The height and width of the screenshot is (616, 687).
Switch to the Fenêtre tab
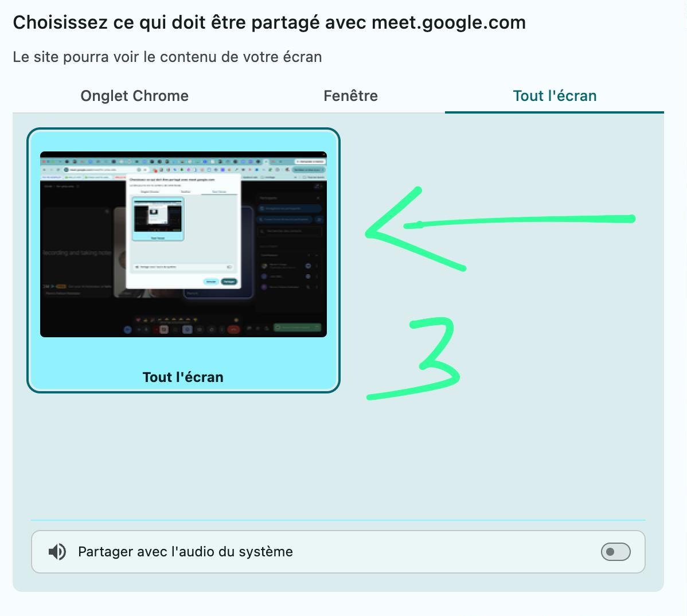coord(350,96)
